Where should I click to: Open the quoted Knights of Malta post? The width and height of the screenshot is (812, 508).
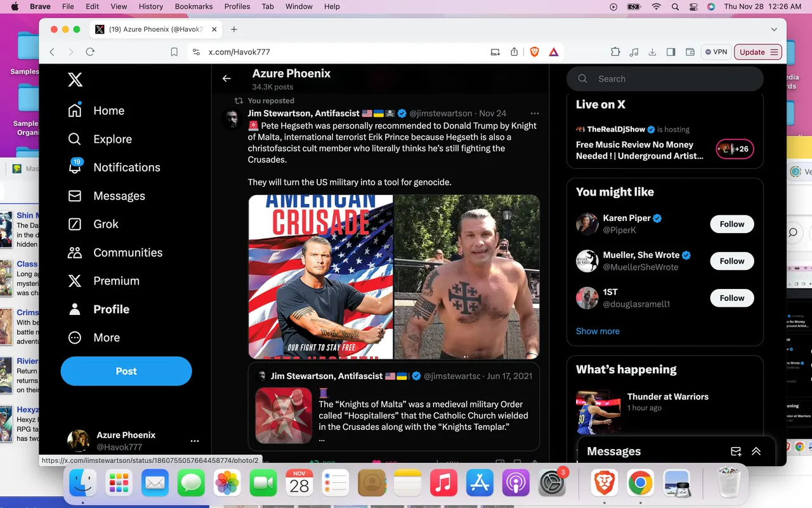click(x=394, y=406)
